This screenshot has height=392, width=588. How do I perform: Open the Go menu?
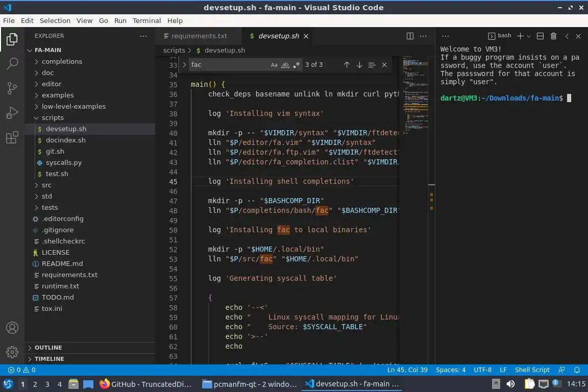click(x=104, y=20)
